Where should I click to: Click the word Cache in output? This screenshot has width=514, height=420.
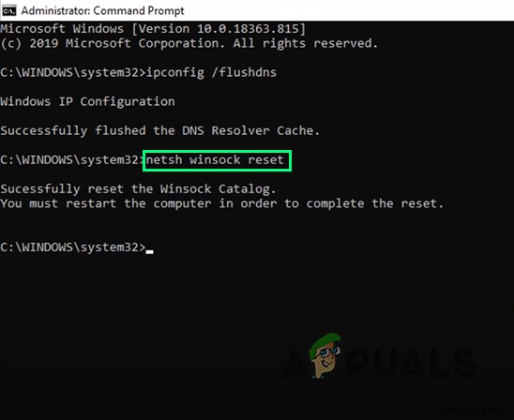point(298,130)
